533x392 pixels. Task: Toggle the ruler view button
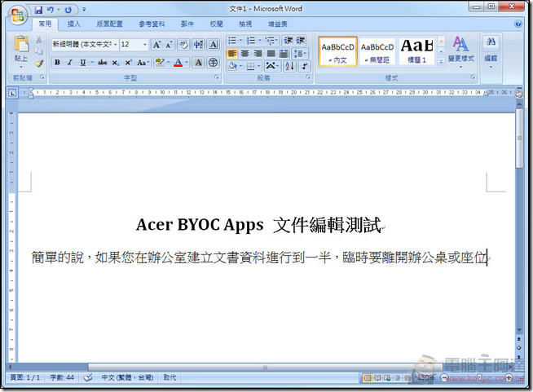click(518, 95)
